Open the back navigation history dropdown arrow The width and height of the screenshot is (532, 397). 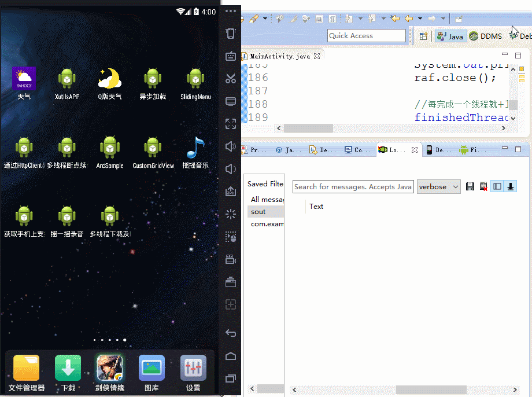pyautogui.click(x=420, y=19)
